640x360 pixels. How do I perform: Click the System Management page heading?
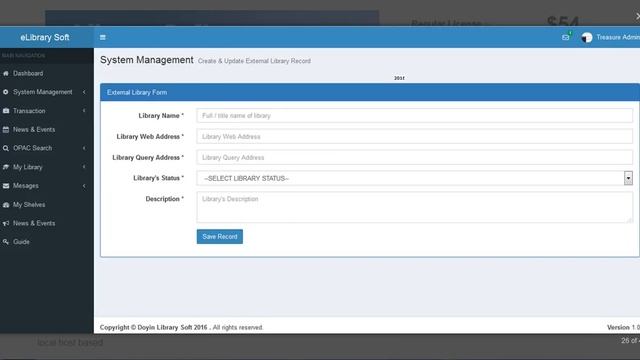pyautogui.click(x=147, y=60)
